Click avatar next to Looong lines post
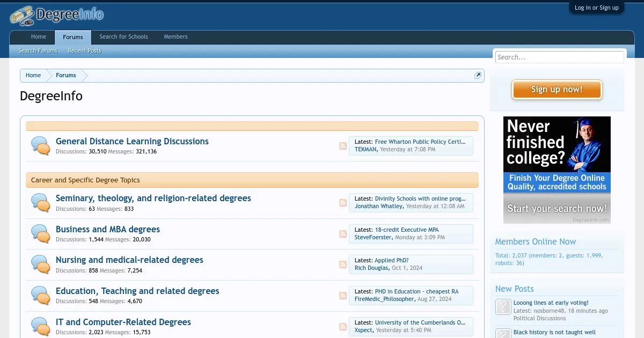Image resolution: width=644 pixels, height=338 pixels. [x=503, y=307]
